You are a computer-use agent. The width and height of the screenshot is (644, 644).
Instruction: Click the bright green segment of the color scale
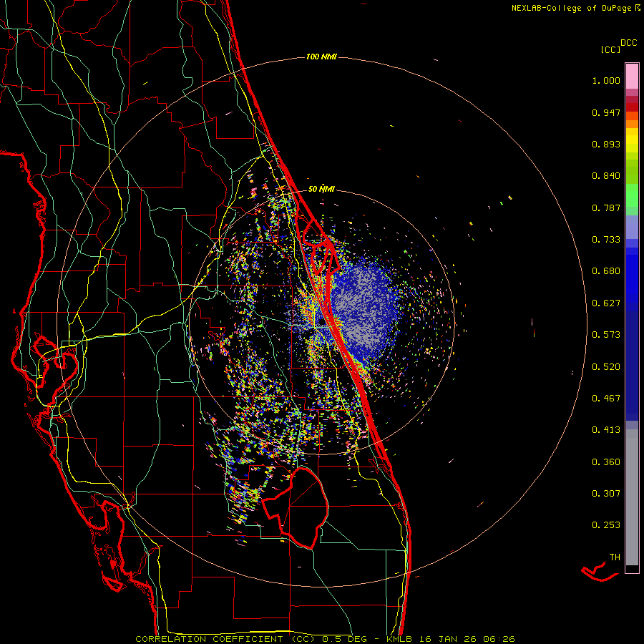click(x=632, y=195)
